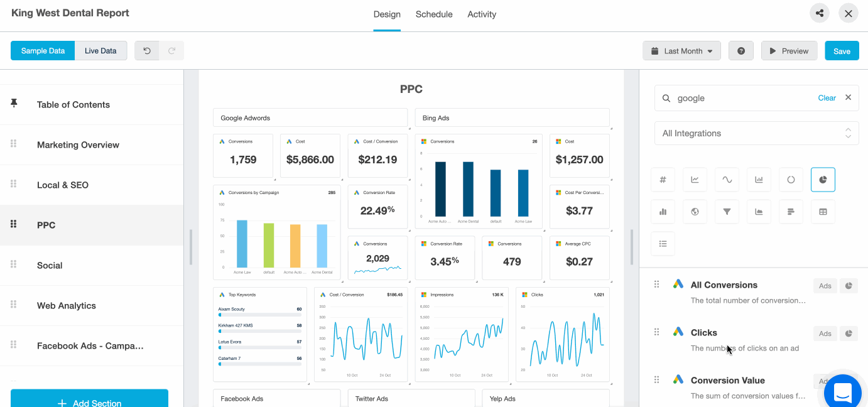
Task: Click the Preview button
Action: (789, 51)
